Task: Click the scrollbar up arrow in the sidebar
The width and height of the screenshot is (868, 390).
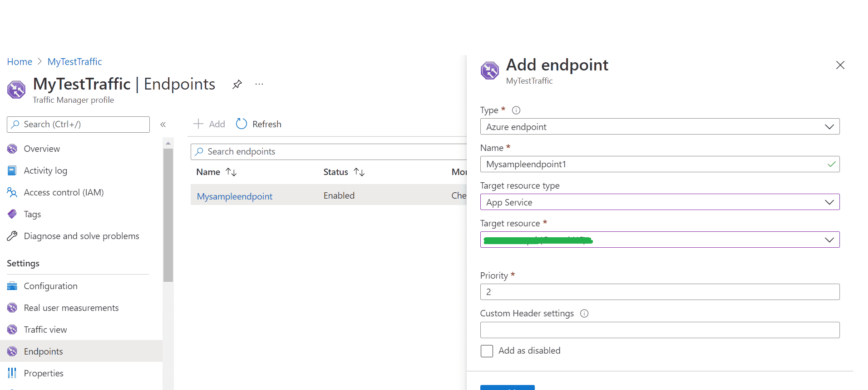Action: (x=168, y=143)
